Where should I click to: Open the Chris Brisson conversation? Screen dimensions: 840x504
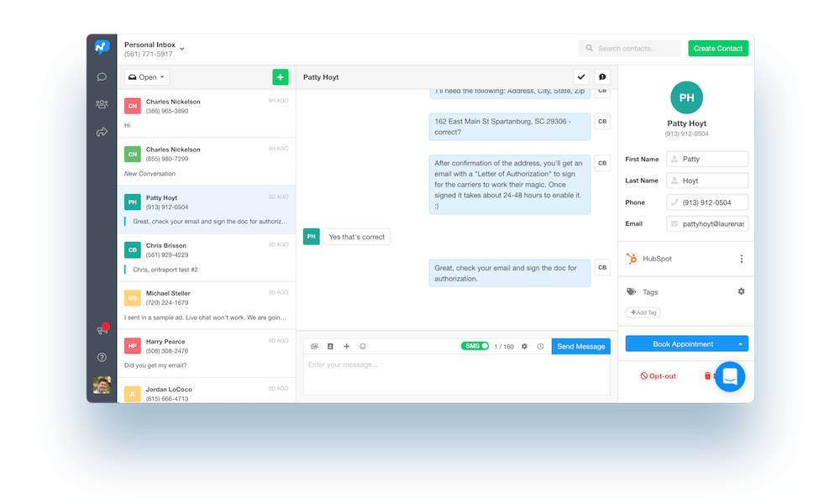click(207, 257)
